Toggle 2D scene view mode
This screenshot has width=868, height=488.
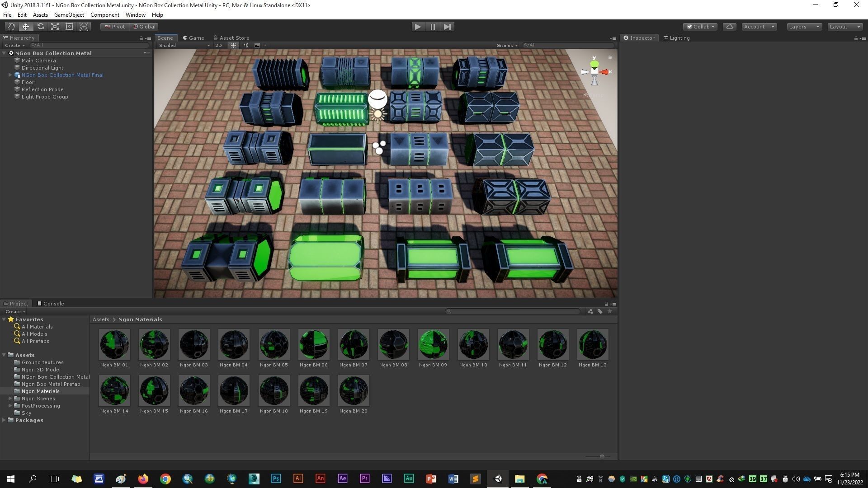click(219, 45)
